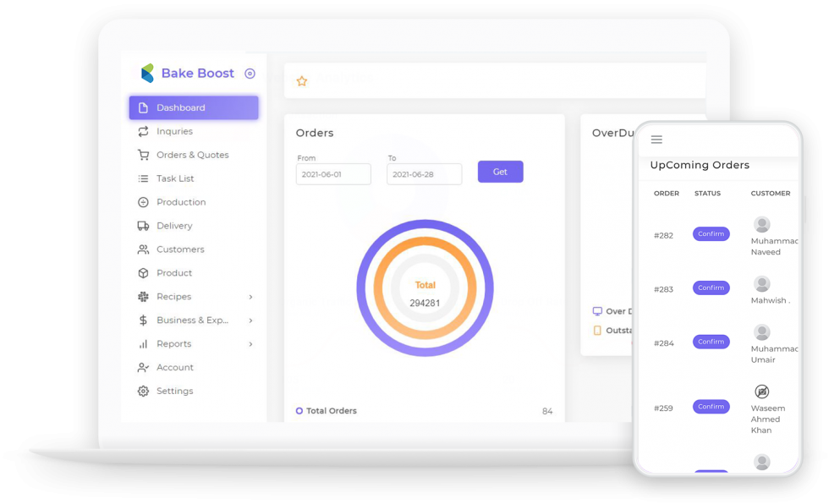Open the Inquiries section icon
Image resolution: width=829 pixels, height=504 pixels.
coord(143,131)
